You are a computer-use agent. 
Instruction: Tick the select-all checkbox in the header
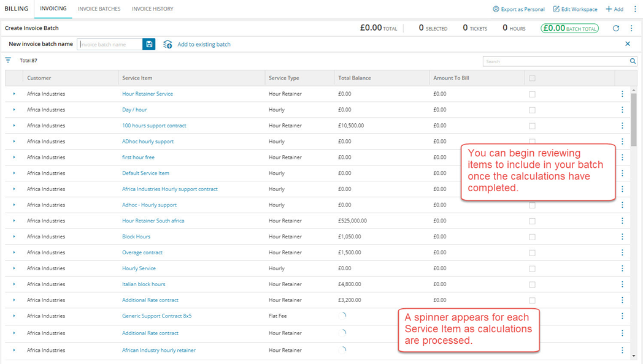[531, 77]
